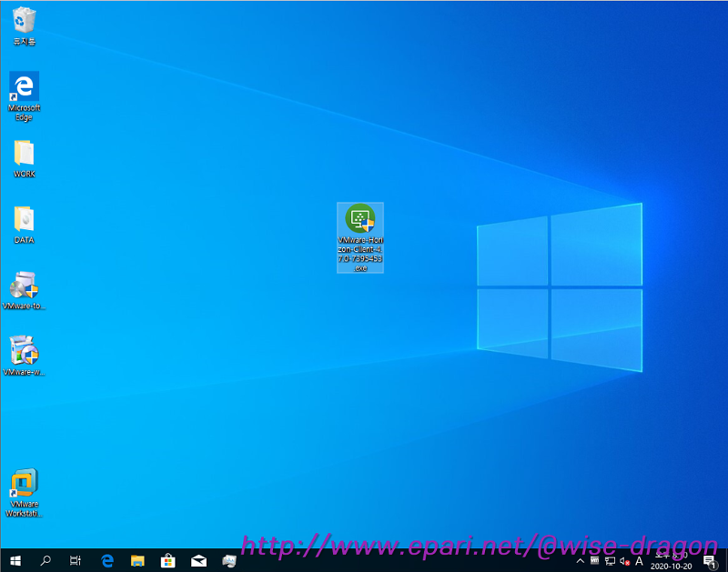Image resolution: width=728 pixels, height=572 pixels.
Task: Click Show desktop strip at taskbar end
Action: 725,561
